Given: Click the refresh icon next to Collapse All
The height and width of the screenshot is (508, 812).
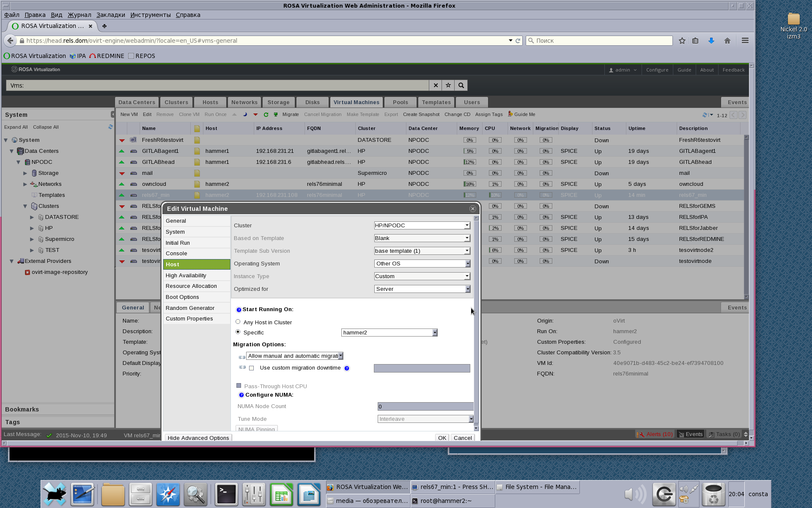Looking at the screenshot, I should [x=110, y=127].
